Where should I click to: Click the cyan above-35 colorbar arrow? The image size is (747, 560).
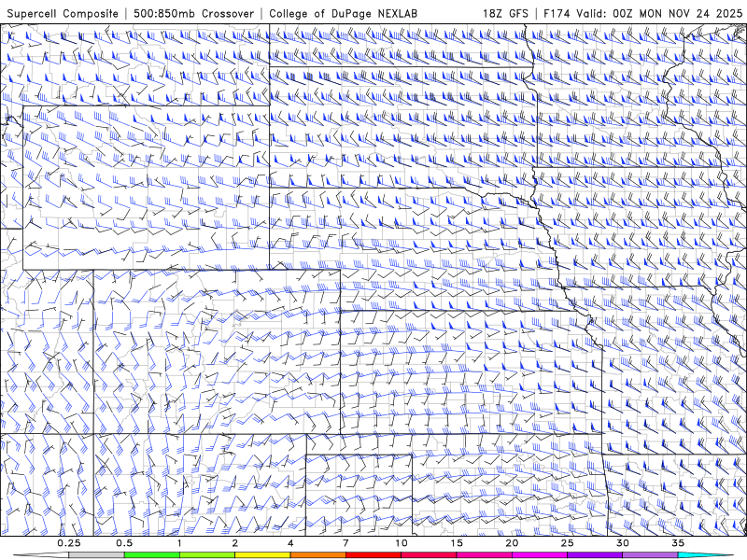[x=706, y=555]
